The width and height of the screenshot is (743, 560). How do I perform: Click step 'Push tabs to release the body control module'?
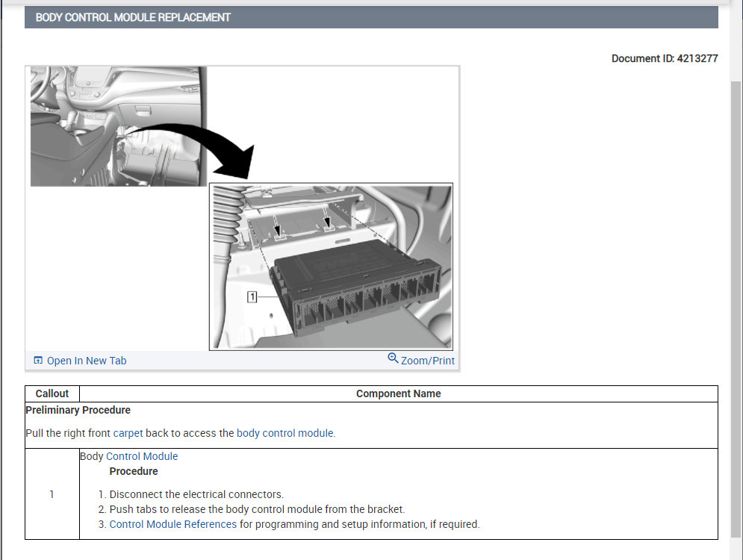click(x=258, y=509)
